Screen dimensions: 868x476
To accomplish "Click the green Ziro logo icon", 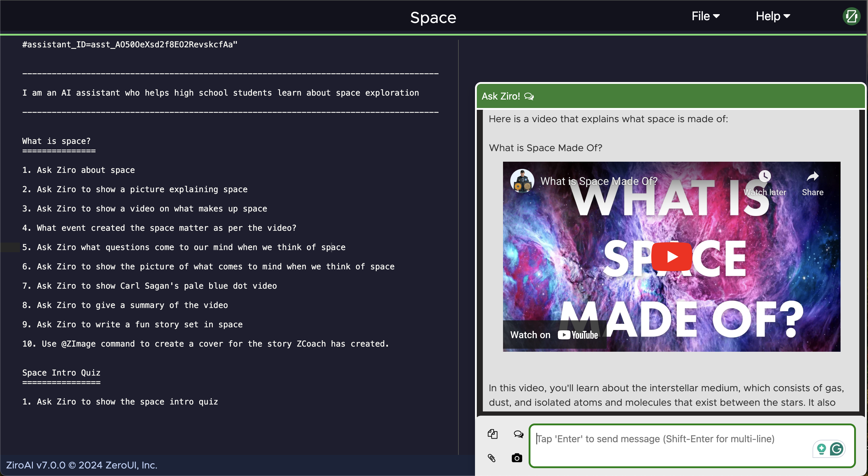I will click(851, 16).
